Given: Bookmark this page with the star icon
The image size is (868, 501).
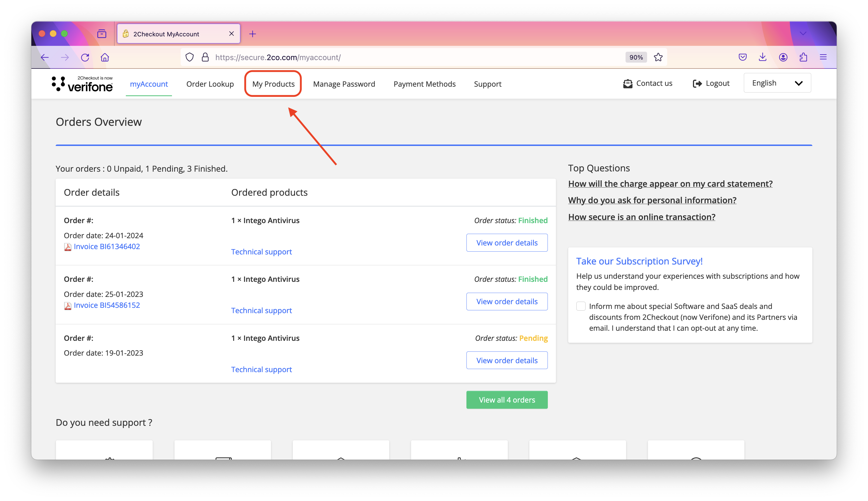Looking at the screenshot, I should pos(658,58).
